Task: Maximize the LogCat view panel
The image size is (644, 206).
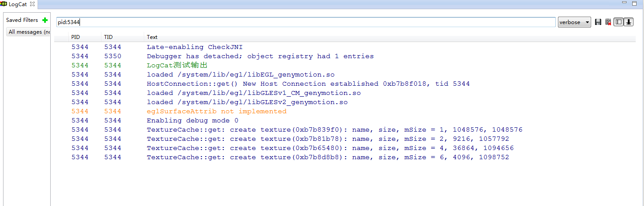Action: (x=634, y=3)
